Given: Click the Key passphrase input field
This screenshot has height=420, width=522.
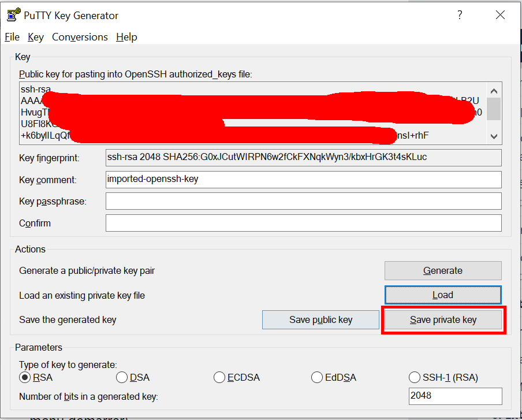Looking at the screenshot, I should [304, 201].
